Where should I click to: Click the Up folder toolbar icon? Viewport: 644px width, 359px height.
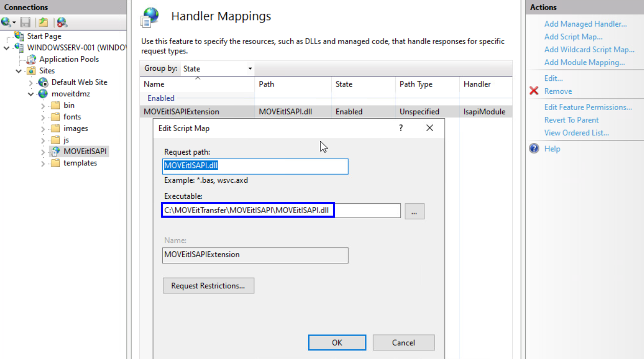click(44, 23)
